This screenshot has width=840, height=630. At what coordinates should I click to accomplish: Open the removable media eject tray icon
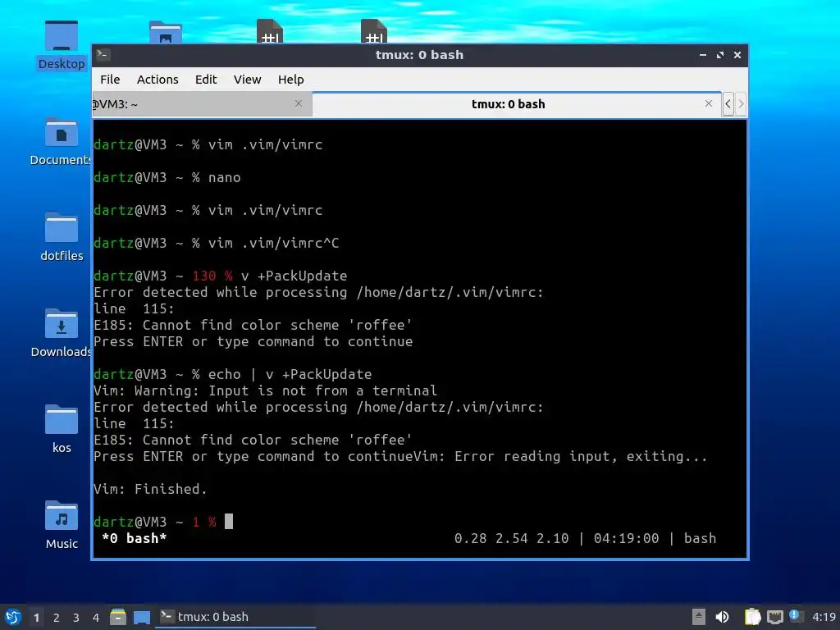coord(699,617)
